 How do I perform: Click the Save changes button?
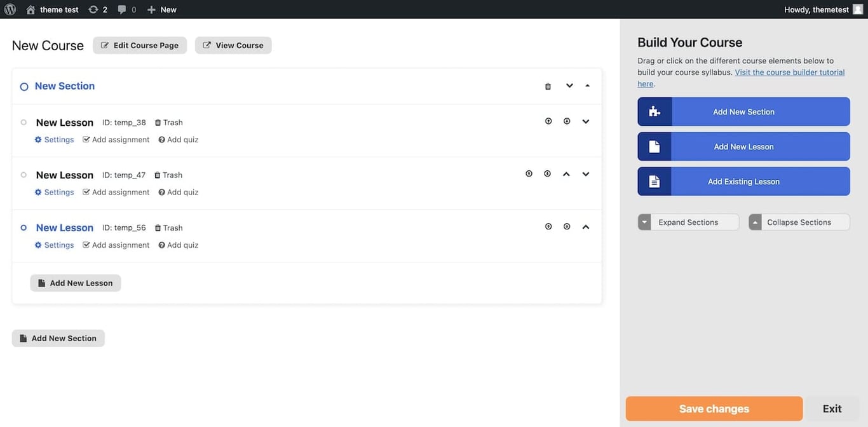(x=714, y=409)
